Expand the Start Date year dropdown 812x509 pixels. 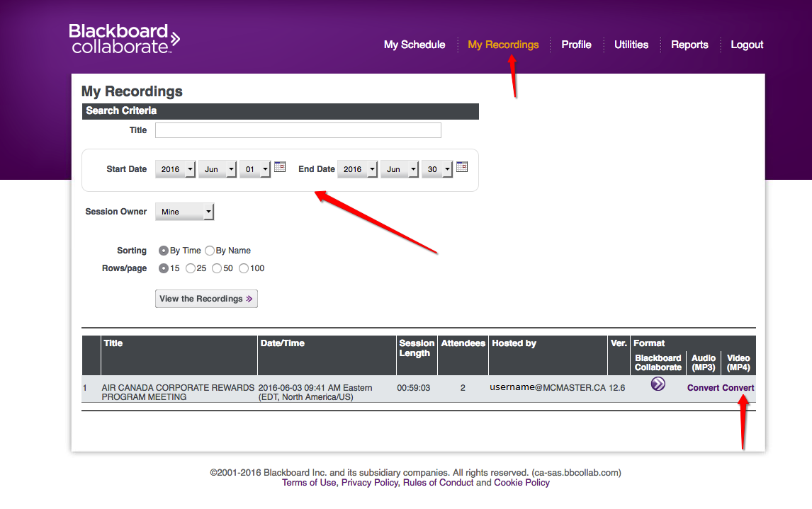pos(175,170)
